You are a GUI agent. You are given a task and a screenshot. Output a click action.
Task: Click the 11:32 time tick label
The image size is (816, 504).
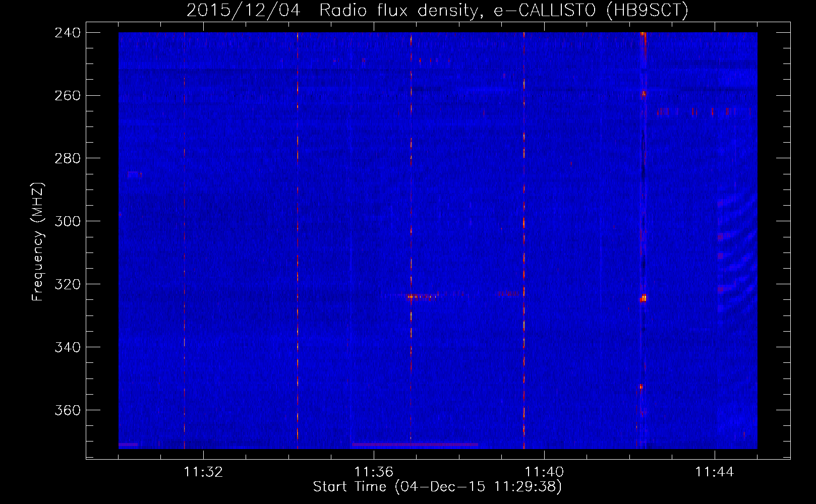(203, 472)
